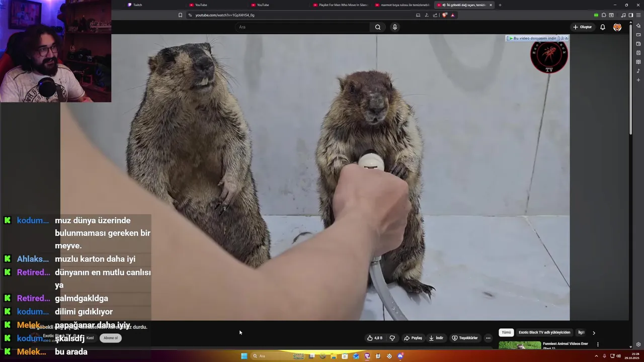Open Brave browser icon in taskbar

tap(367, 356)
